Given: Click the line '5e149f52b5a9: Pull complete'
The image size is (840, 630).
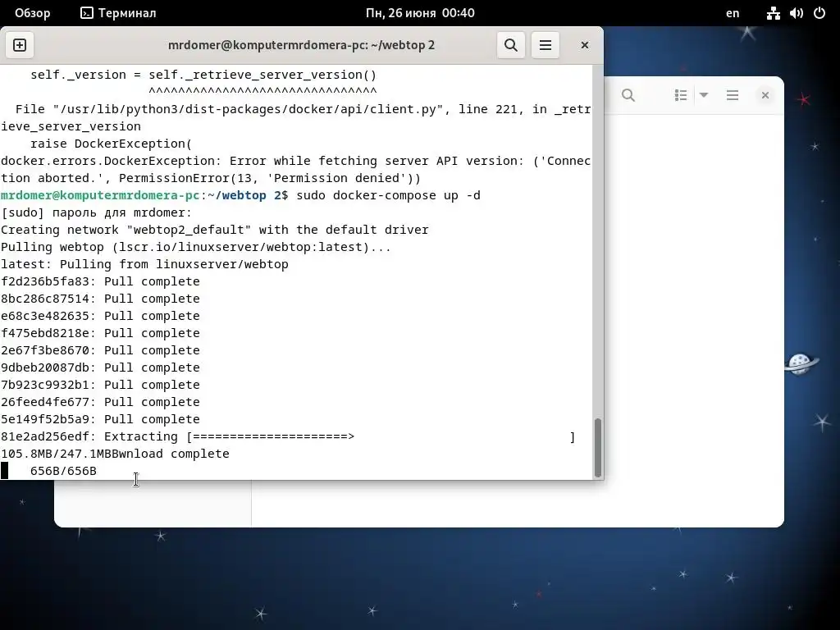Looking at the screenshot, I should click(100, 419).
